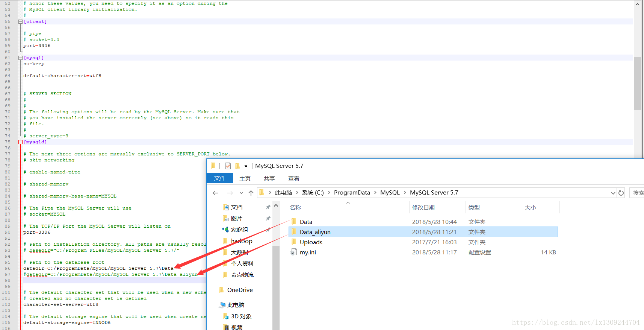This screenshot has height=330, width=644.
Task: Click the default-storage-engine=INNODB line
Action: click(x=67, y=322)
